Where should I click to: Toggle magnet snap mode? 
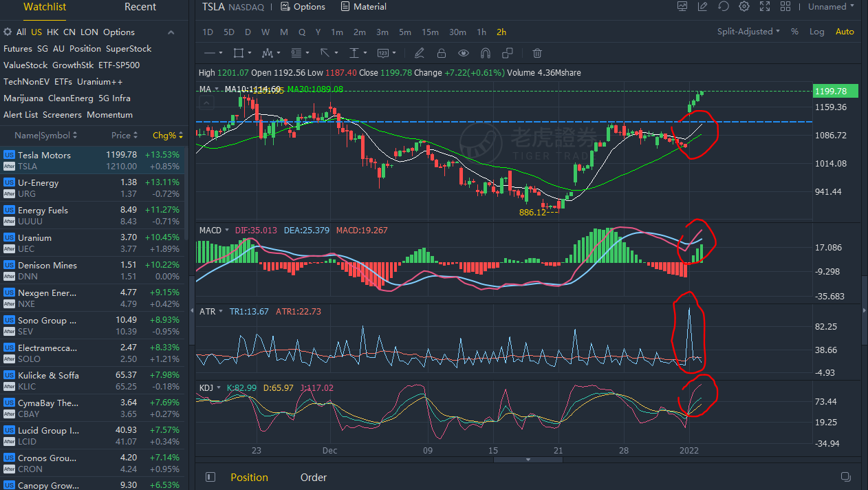[x=486, y=53]
